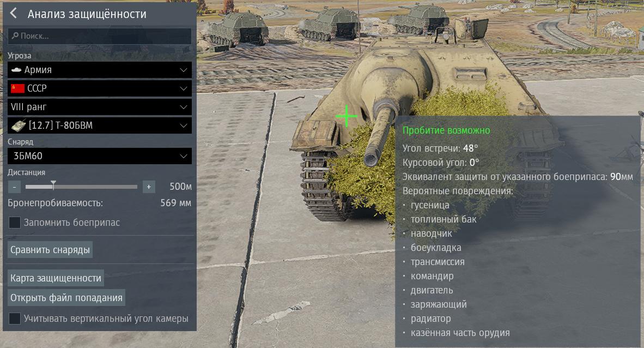Viewport: 644px width, 348px height.
Task: Expand the СССР nation dropdown
Action: pos(100,88)
